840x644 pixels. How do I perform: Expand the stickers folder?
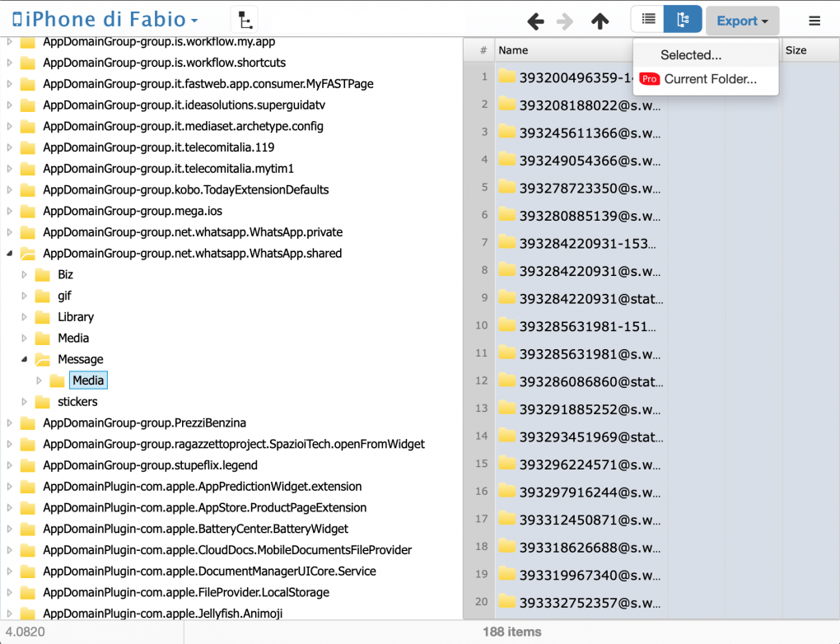coord(24,402)
